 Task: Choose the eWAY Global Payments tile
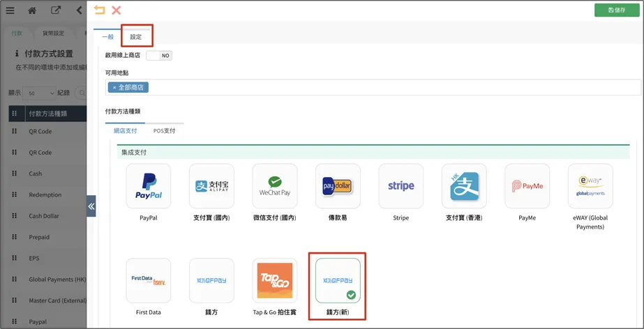[x=590, y=186]
